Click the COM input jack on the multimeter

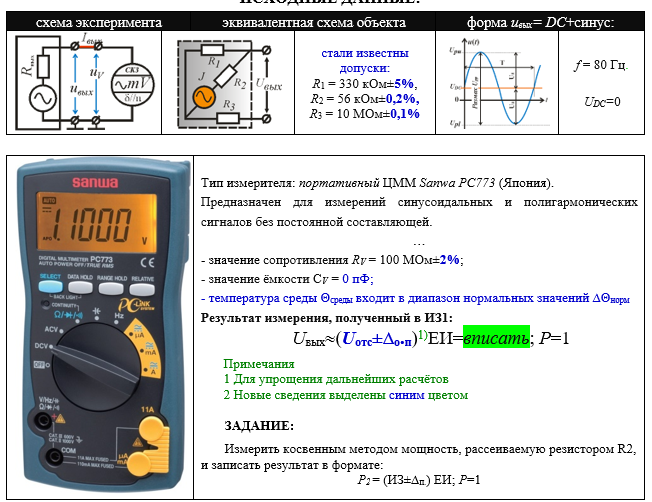54,457
